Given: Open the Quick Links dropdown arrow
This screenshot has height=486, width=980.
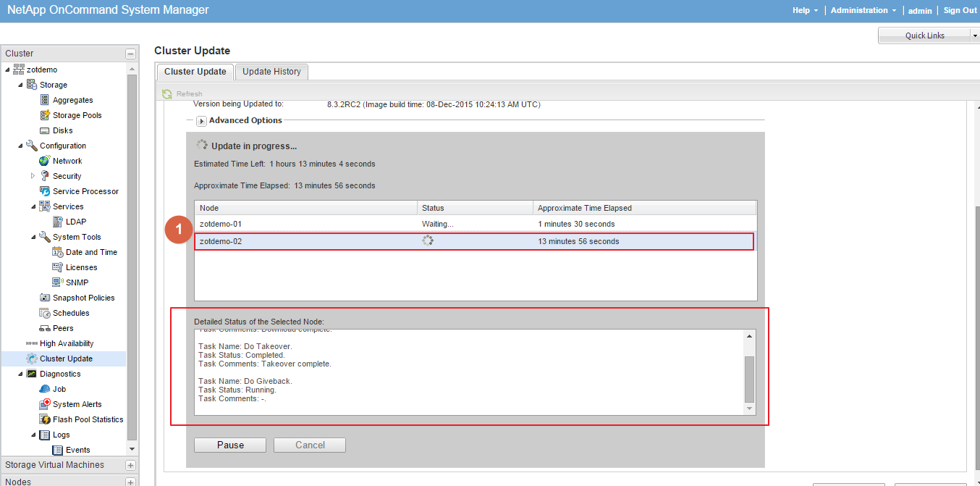Looking at the screenshot, I should (x=974, y=35).
